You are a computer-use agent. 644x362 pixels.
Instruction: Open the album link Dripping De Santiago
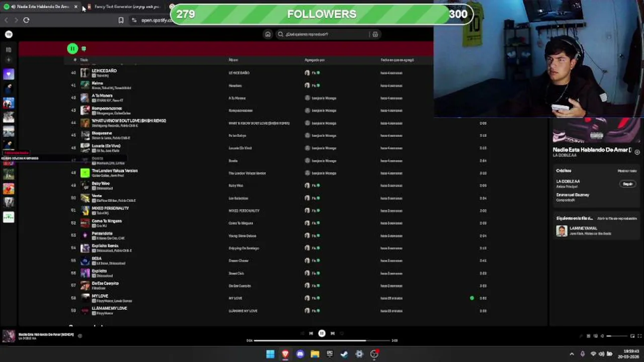coord(244,248)
